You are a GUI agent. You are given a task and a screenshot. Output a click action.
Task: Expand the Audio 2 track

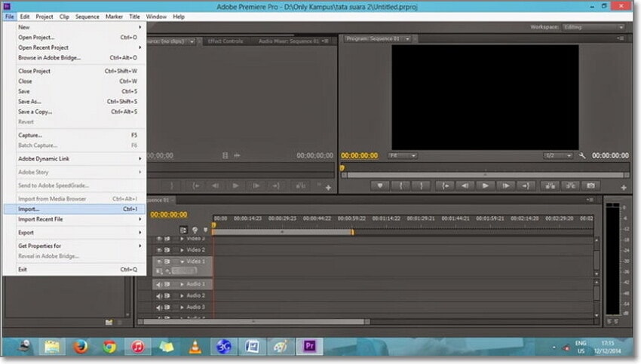(x=182, y=295)
